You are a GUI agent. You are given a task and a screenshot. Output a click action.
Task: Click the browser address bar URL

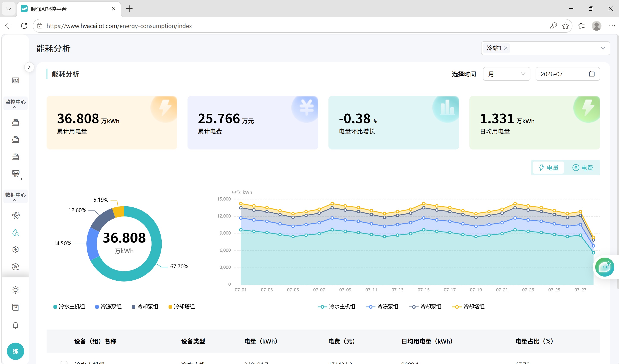[x=119, y=26]
